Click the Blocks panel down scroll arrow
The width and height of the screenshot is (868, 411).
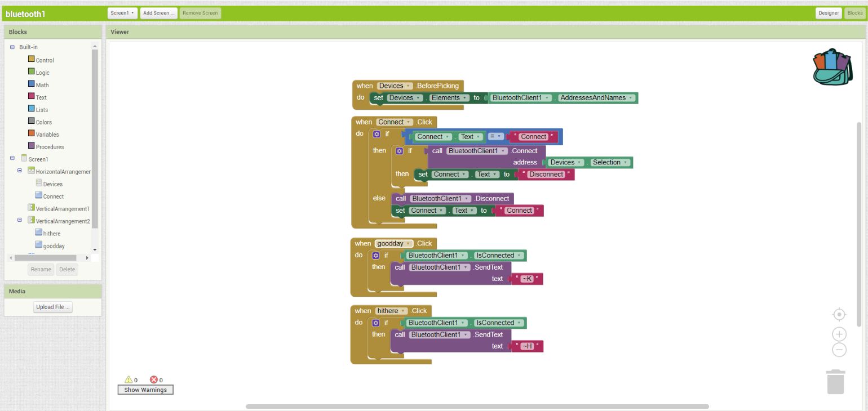(x=95, y=249)
